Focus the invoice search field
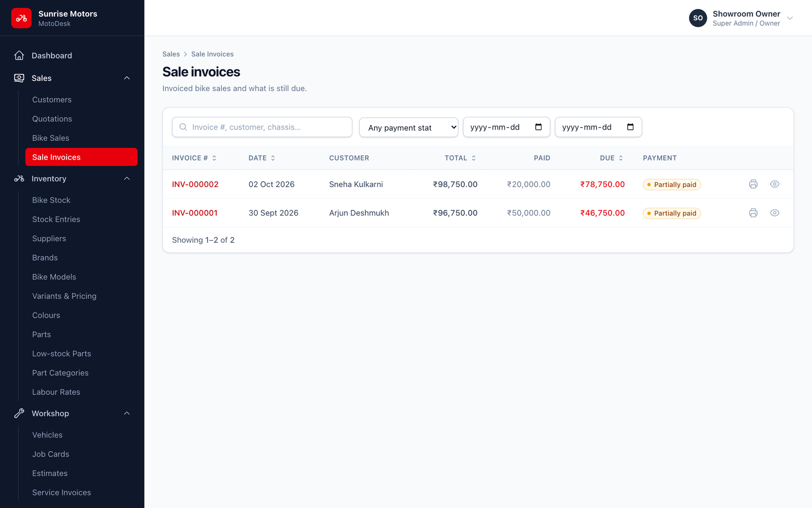 coord(262,127)
